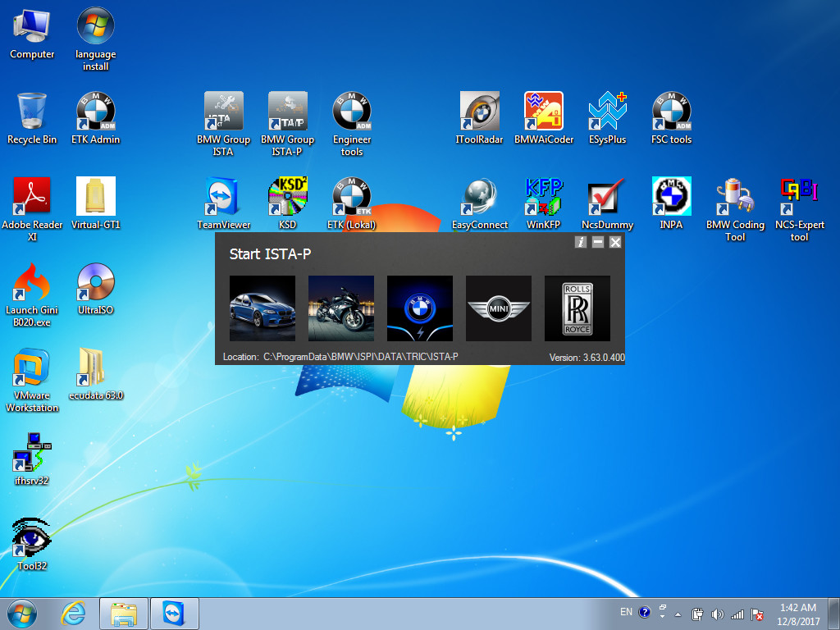Select Launch Gini B020.exe icon
Image resolution: width=840 pixels, height=630 pixels.
32,294
